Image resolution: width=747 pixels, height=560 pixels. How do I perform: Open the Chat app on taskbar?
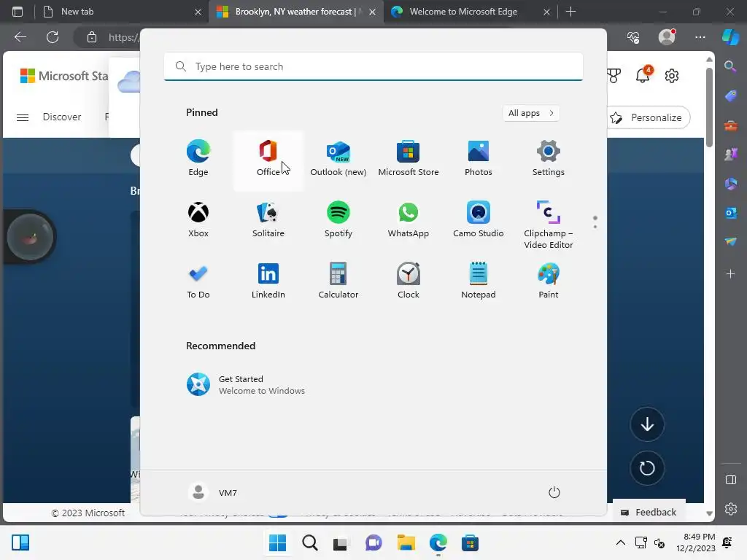[x=373, y=542]
